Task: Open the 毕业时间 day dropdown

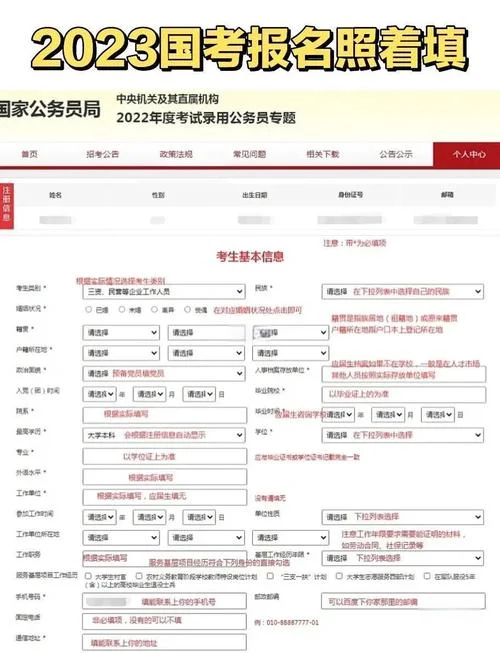Action: coord(438,415)
